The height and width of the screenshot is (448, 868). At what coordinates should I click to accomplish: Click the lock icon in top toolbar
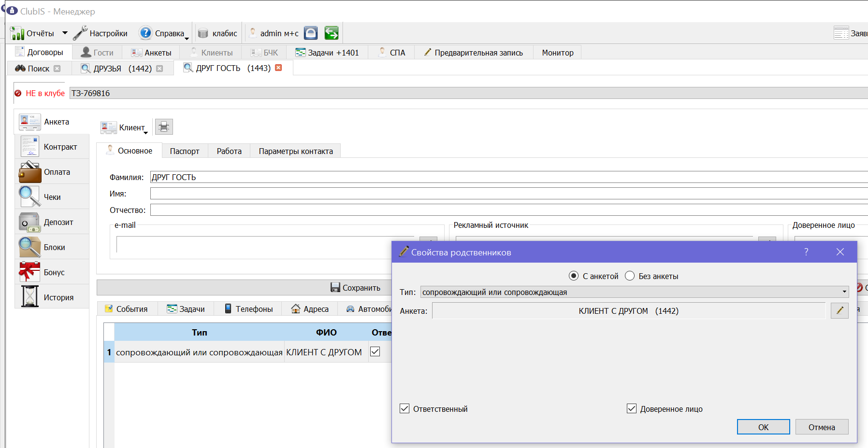click(x=311, y=33)
